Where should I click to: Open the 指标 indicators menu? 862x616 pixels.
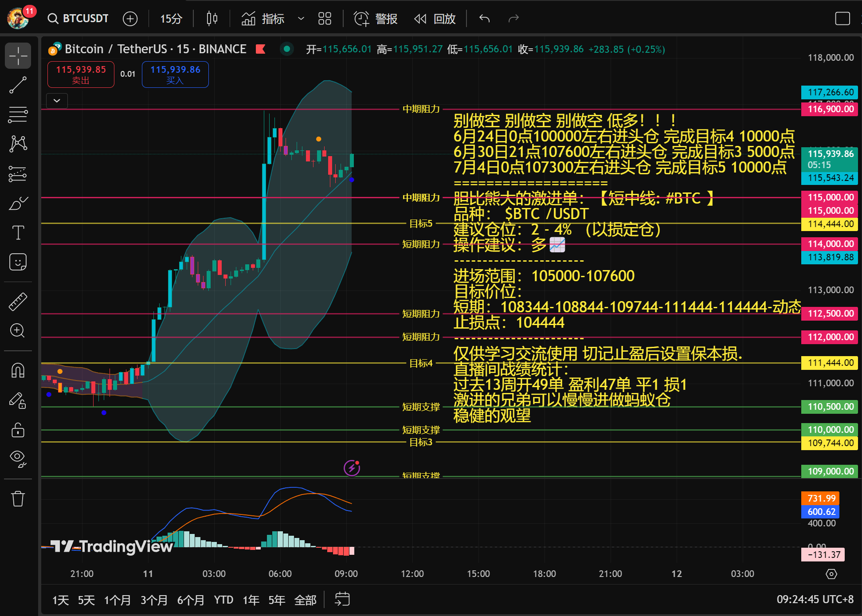click(x=263, y=19)
